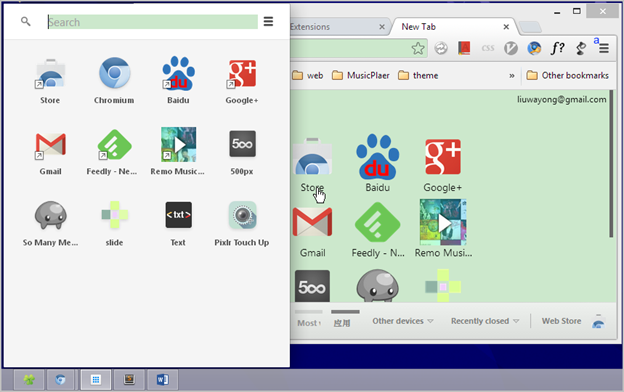624x392 pixels.
Task: Open the theme bookmarks folder
Action: point(418,76)
